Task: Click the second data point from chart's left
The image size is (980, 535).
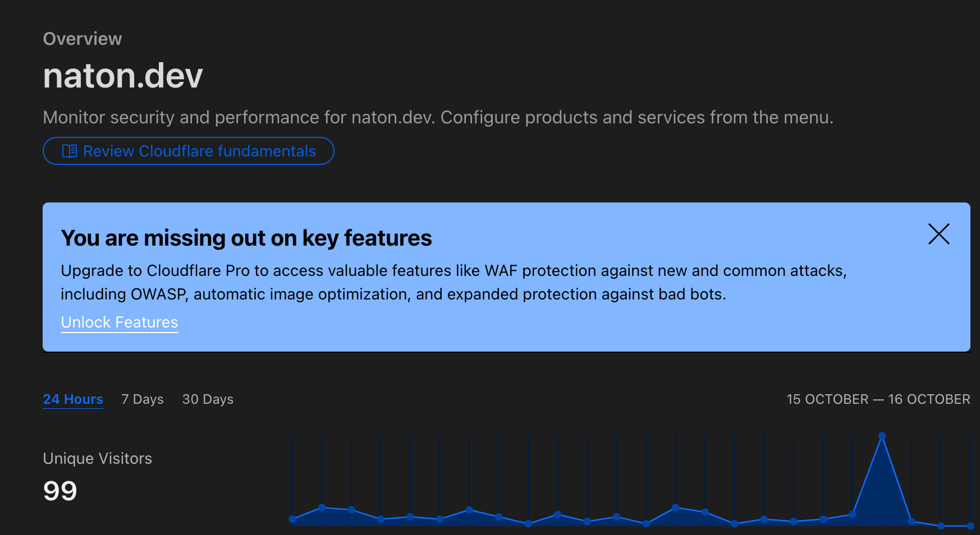Action: pyautogui.click(x=322, y=508)
